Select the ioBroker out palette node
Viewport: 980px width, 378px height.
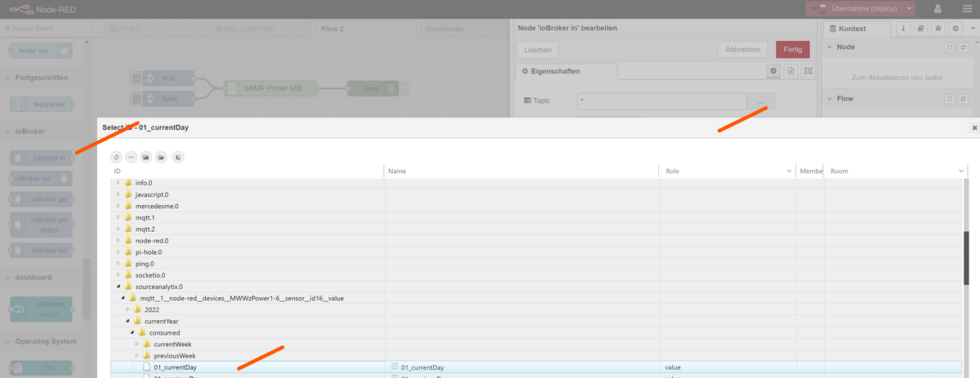pos(41,178)
